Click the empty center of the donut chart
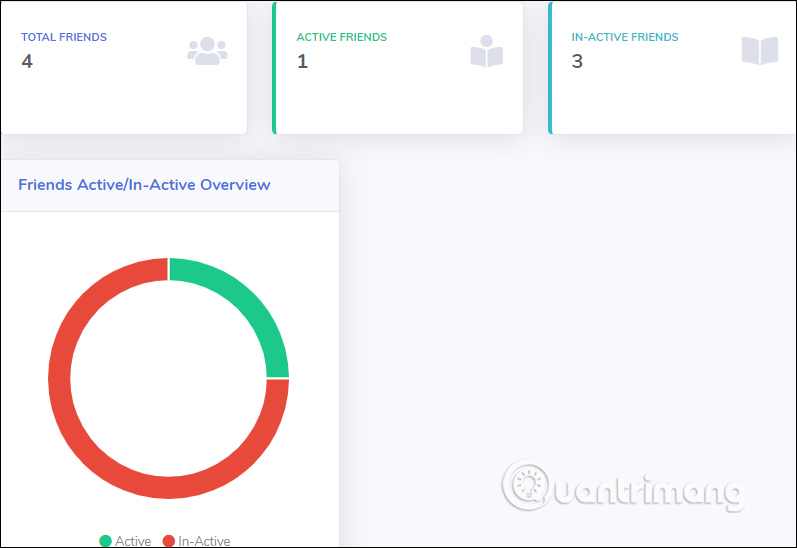 168,378
